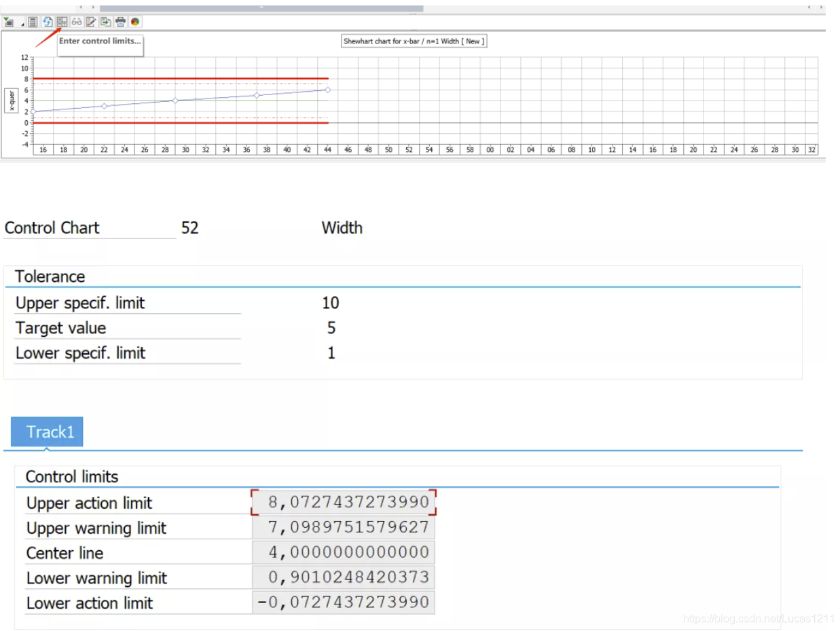Select the data point at value 6

point(328,90)
